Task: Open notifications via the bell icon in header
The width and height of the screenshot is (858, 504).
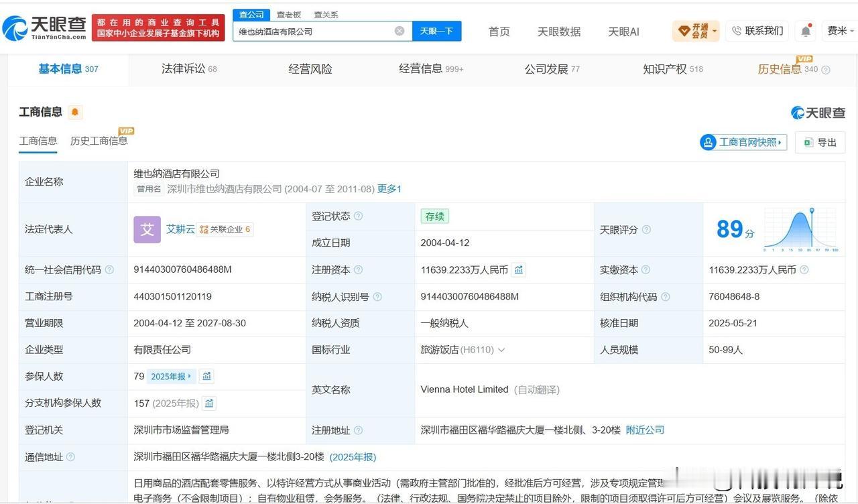Action: pyautogui.click(x=806, y=31)
